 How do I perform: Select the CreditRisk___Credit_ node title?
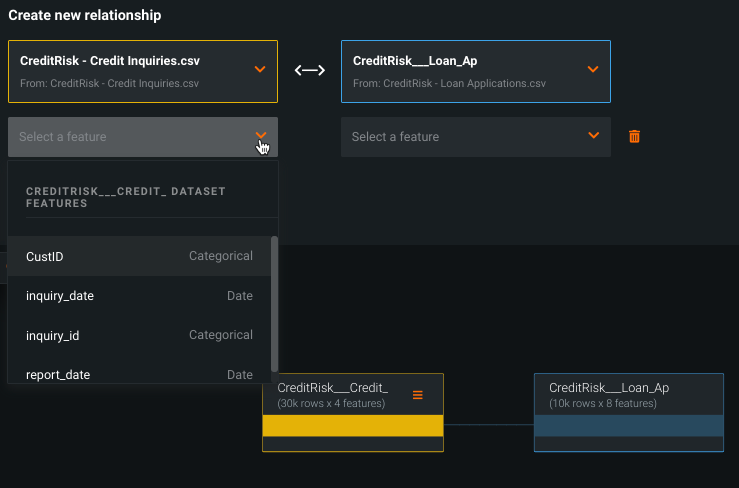pyautogui.click(x=332, y=388)
